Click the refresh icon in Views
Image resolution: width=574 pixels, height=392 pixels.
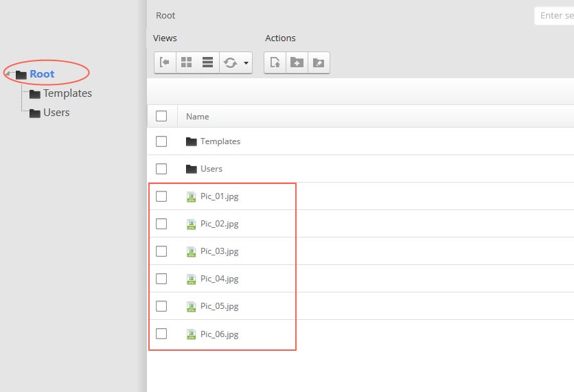[x=230, y=62]
